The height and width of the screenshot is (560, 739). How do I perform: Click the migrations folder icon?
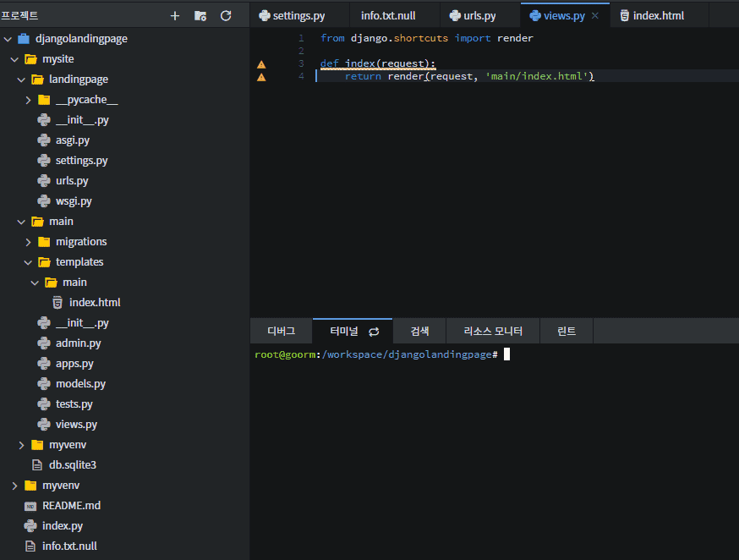(44, 242)
